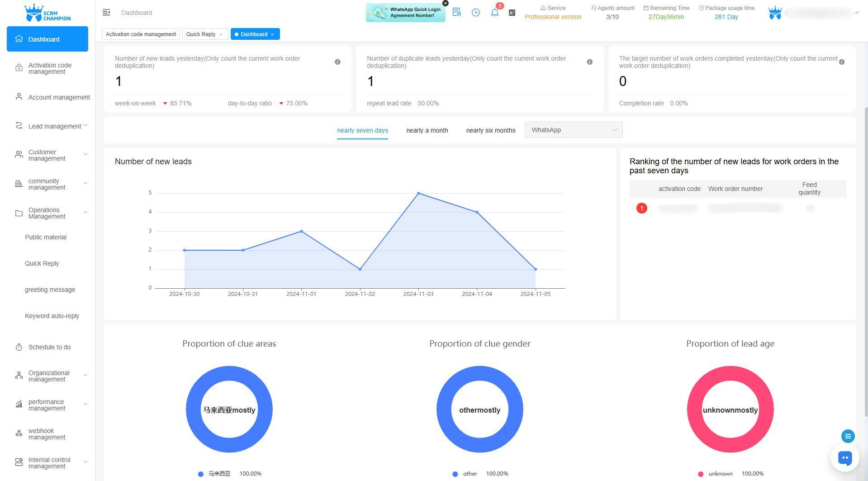Image resolution: width=868 pixels, height=481 pixels.
Task: Open the notification bell with badge
Action: pyautogui.click(x=494, y=12)
